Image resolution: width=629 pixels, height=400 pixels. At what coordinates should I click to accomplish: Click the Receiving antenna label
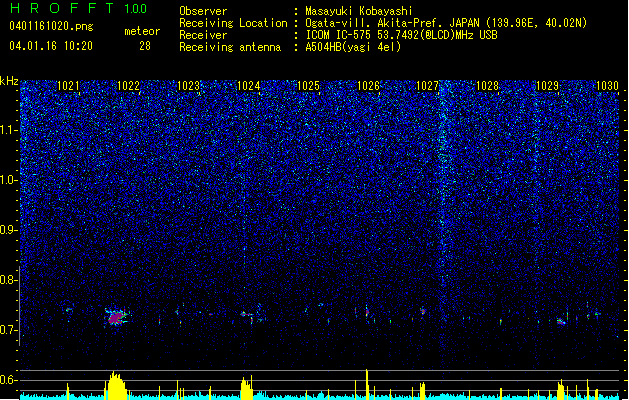[x=230, y=47]
